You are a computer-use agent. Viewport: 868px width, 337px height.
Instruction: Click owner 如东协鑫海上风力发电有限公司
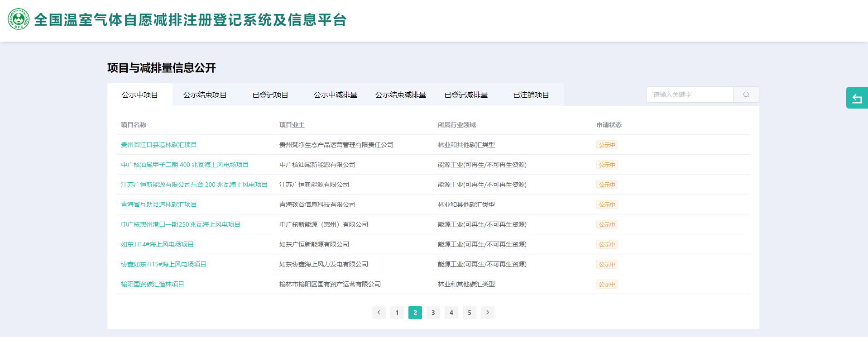[324, 264]
